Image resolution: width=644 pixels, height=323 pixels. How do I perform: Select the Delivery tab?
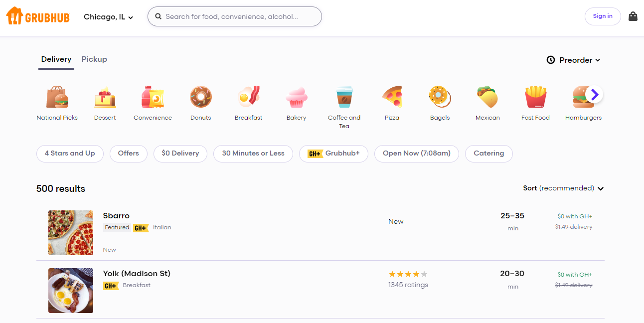(56, 59)
